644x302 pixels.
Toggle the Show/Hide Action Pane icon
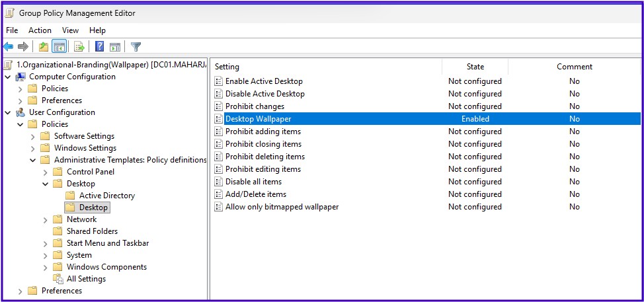[x=115, y=46]
